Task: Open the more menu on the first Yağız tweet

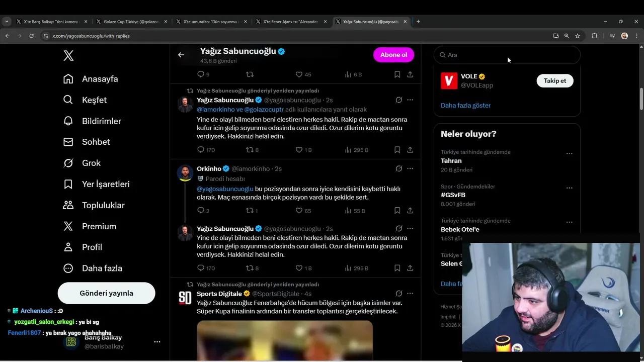Action: click(x=410, y=100)
